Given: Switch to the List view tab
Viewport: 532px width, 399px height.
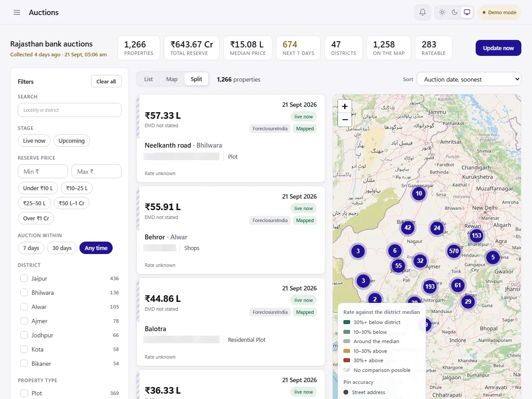Looking at the screenshot, I should [x=148, y=79].
